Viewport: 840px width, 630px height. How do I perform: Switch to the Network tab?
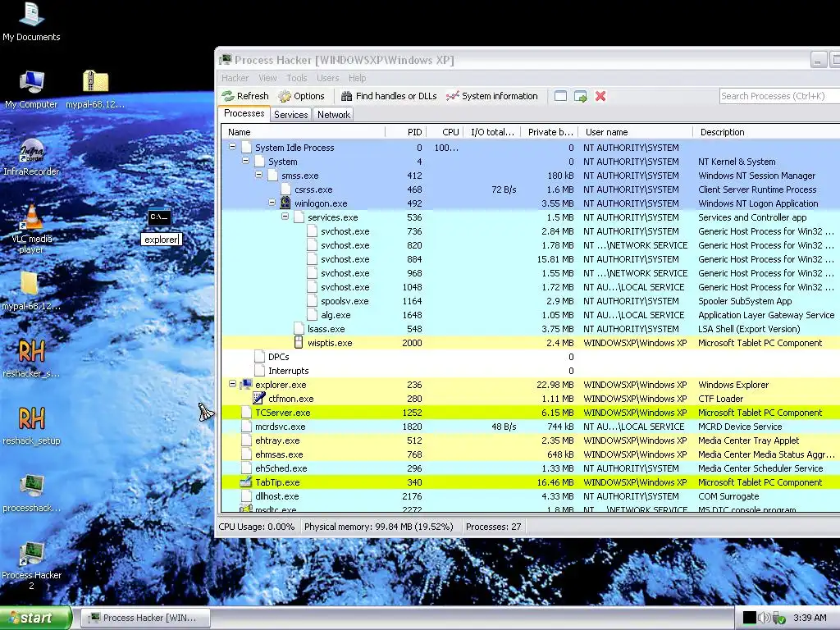click(x=334, y=115)
